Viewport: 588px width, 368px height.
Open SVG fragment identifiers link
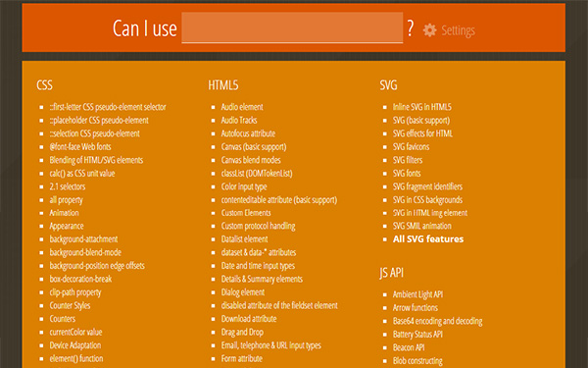coord(427,186)
